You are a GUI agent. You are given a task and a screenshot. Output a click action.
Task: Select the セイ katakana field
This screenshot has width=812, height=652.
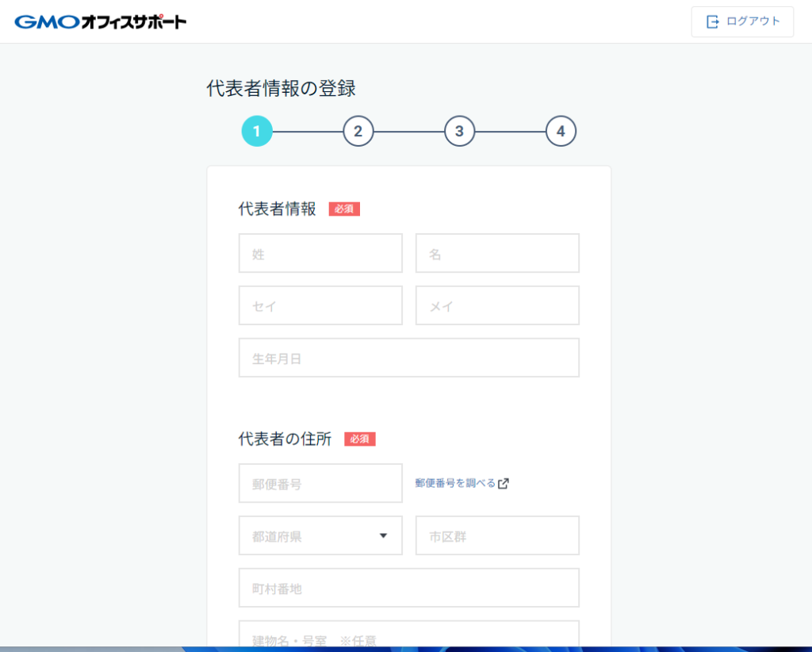320,306
